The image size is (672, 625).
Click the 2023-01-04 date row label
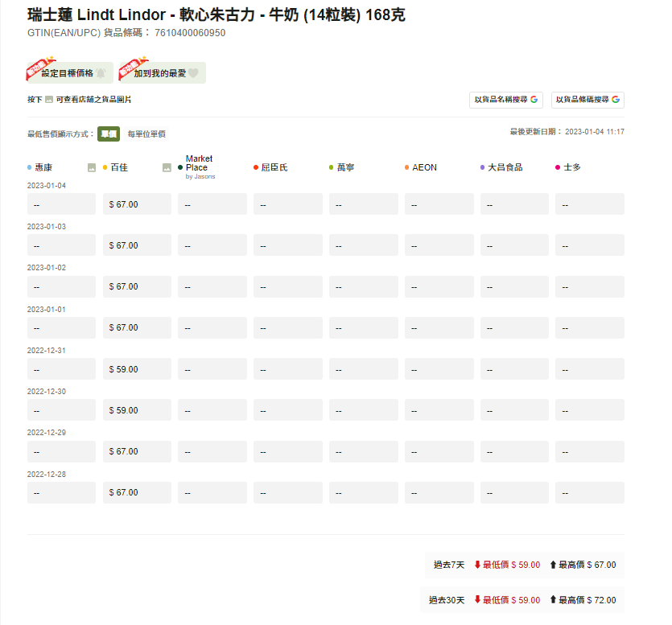tap(47, 186)
